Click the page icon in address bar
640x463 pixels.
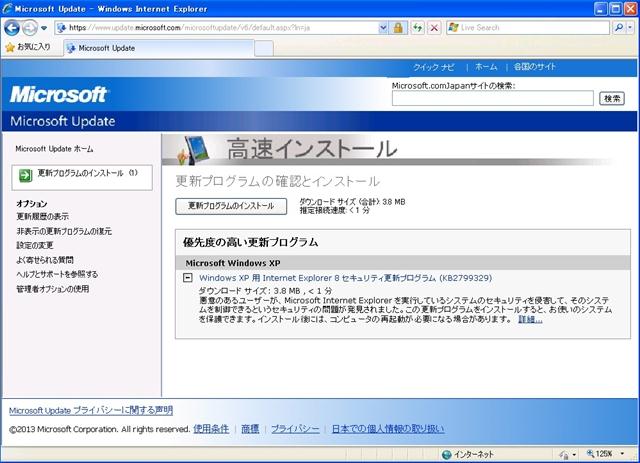click(62, 28)
